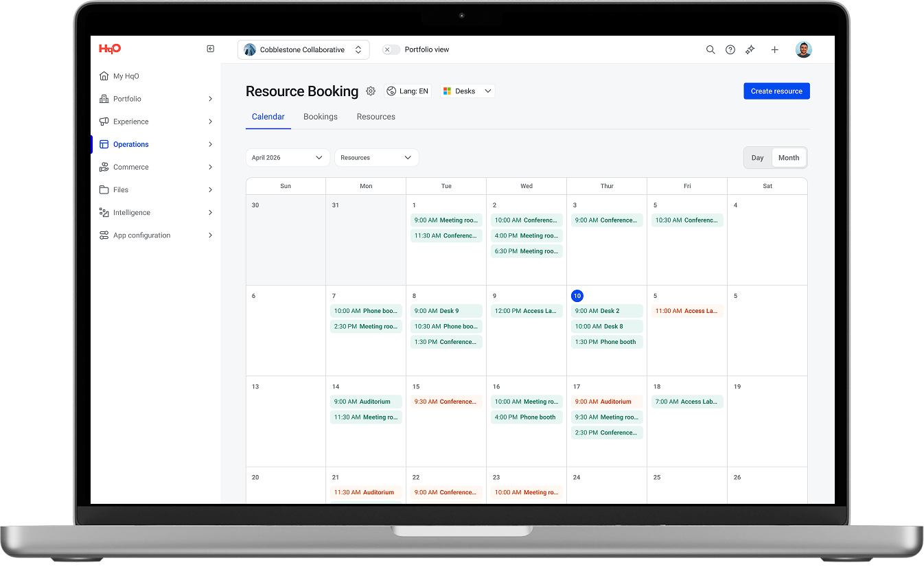Click the search magnifier icon
This screenshot has height=567, width=924.
[711, 49]
